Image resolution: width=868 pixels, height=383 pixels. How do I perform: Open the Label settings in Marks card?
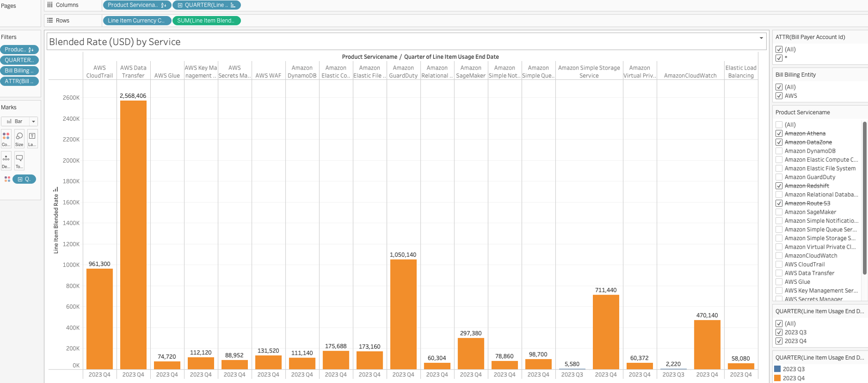tap(32, 139)
